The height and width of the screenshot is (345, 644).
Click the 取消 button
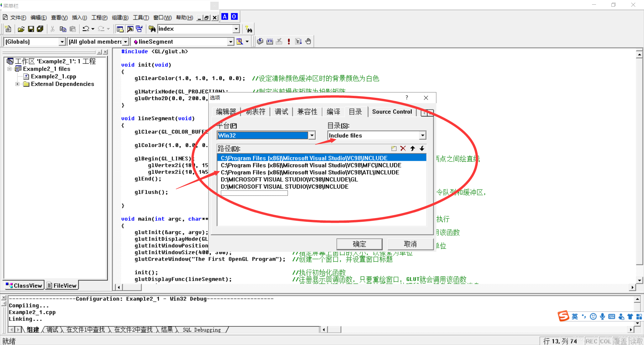(410, 244)
